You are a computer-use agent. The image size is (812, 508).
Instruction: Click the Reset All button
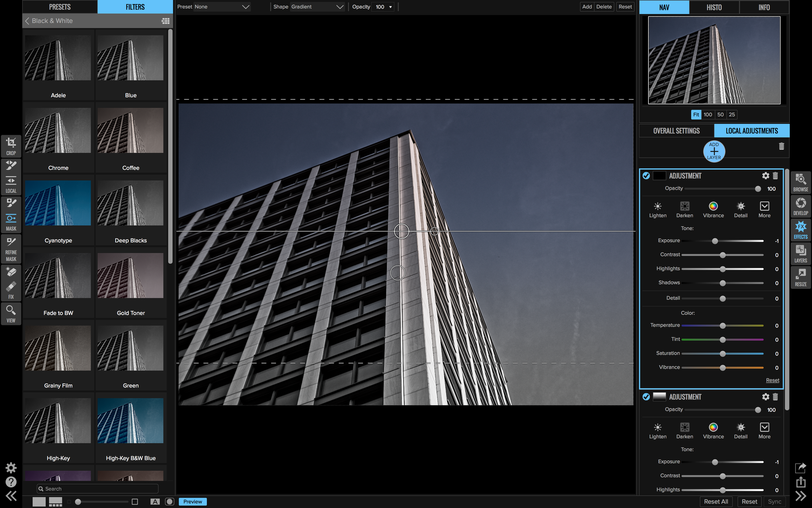(x=715, y=501)
